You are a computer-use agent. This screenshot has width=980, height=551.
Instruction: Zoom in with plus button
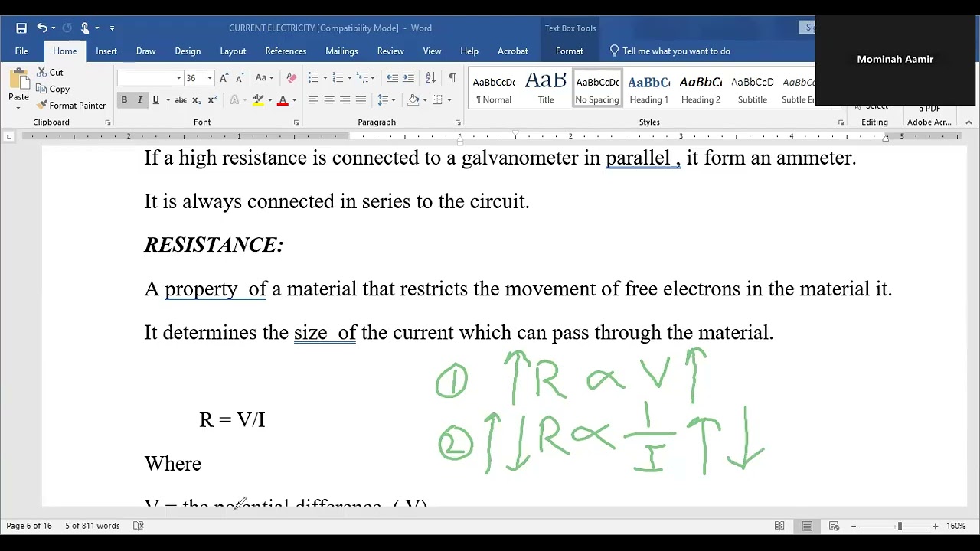point(935,526)
